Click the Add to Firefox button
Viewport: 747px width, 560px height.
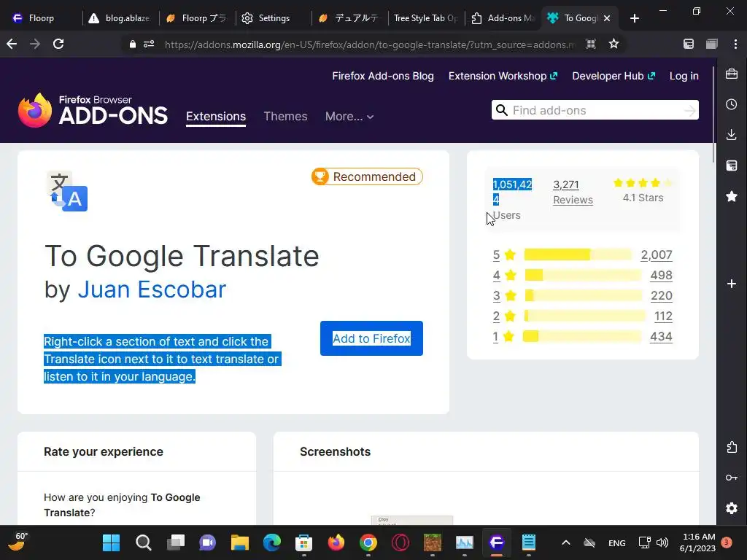click(371, 338)
